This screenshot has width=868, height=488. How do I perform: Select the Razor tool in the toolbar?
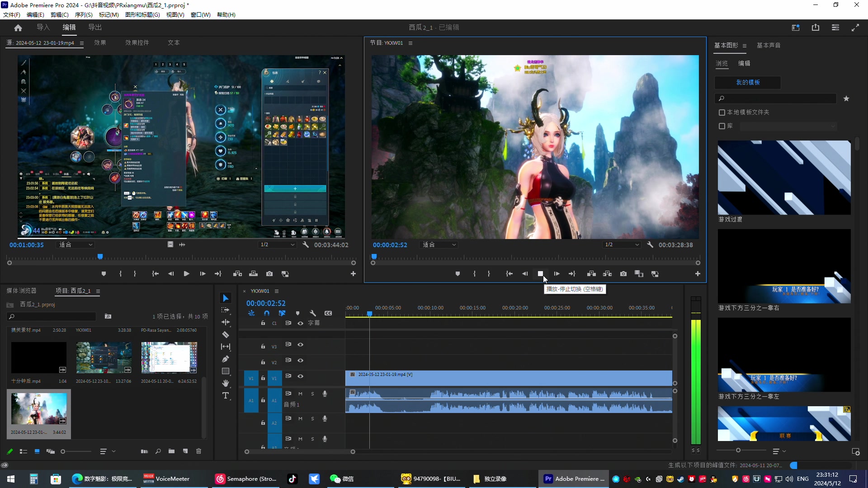226,335
